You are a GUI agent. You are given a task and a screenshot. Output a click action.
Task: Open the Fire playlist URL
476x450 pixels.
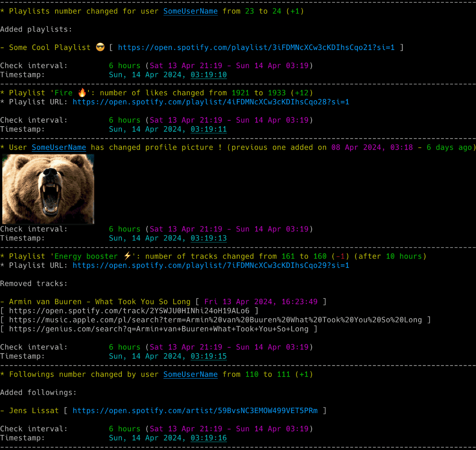coord(211,102)
